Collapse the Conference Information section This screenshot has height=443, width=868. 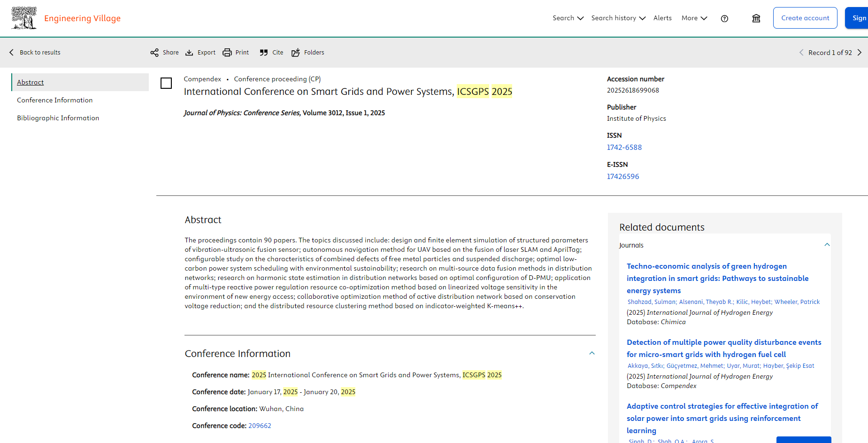[x=592, y=353]
